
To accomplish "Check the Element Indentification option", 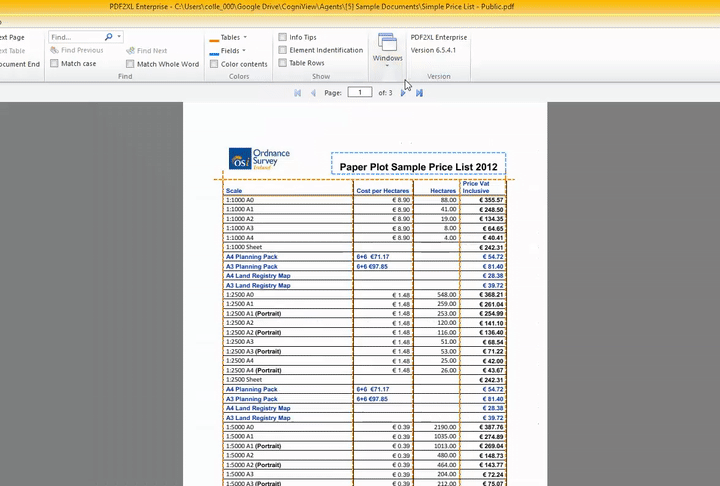I will [283, 50].
